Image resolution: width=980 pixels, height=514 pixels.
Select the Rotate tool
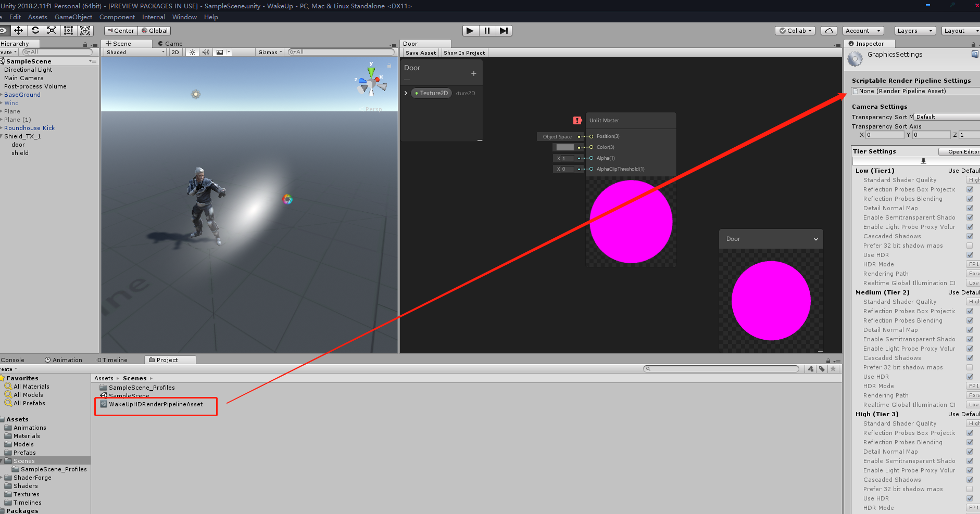click(x=35, y=31)
